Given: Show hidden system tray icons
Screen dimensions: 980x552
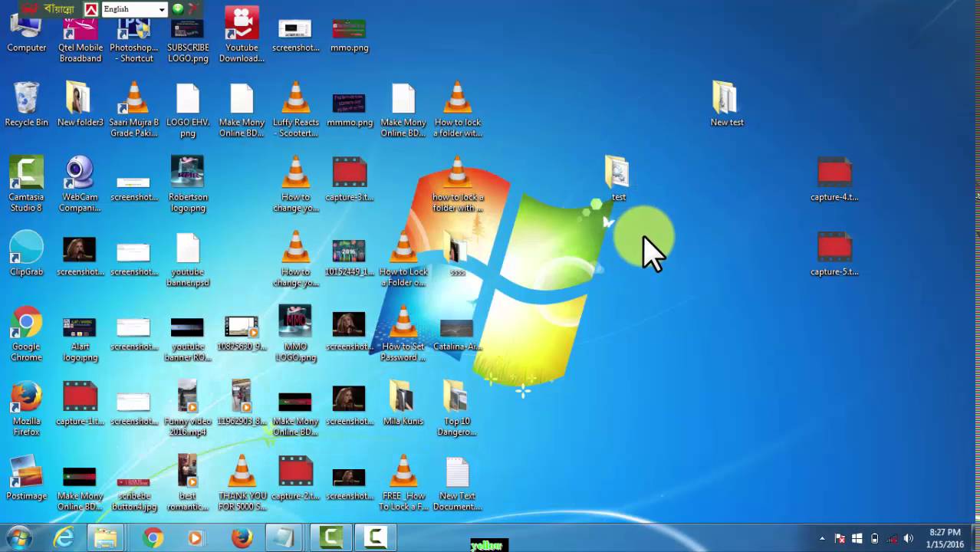Looking at the screenshot, I should (x=822, y=538).
